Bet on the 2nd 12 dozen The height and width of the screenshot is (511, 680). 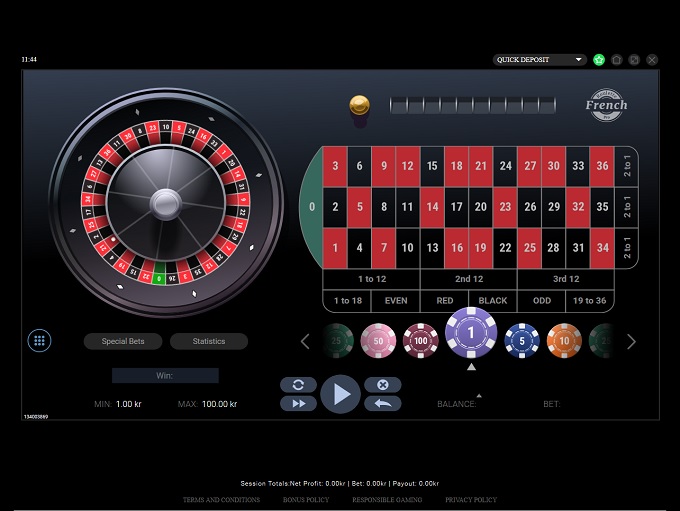(469, 279)
